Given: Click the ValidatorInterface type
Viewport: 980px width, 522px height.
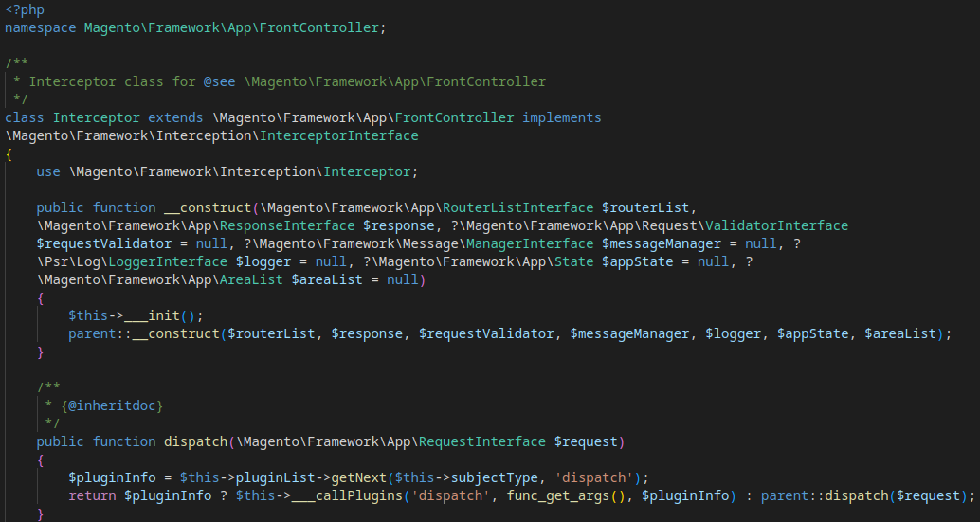Looking at the screenshot, I should (x=777, y=225).
